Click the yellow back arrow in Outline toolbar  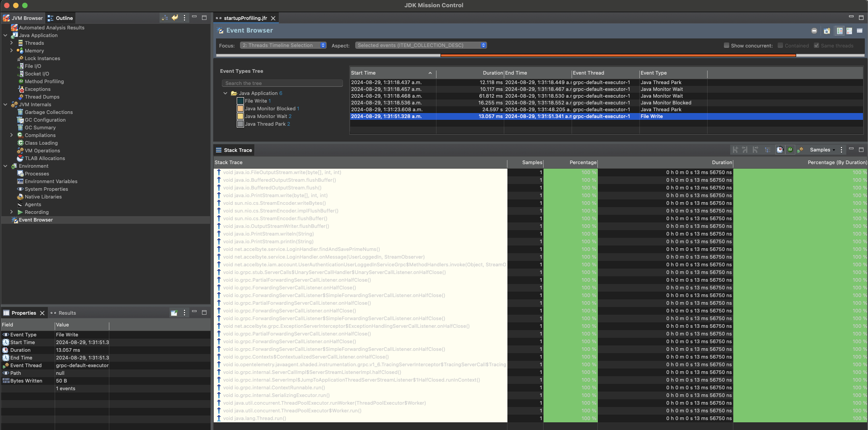click(x=175, y=18)
